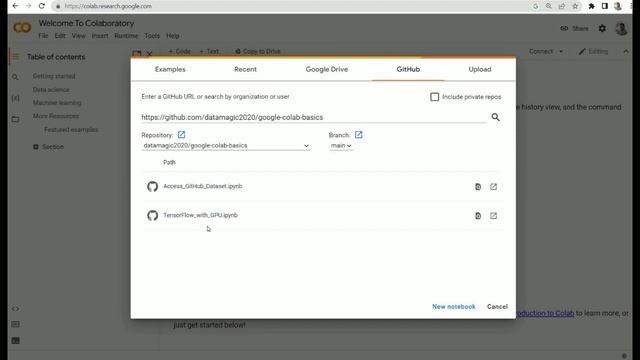The height and width of the screenshot is (360, 640).
Task: Click the Share button
Action: [x=574, y=29]
